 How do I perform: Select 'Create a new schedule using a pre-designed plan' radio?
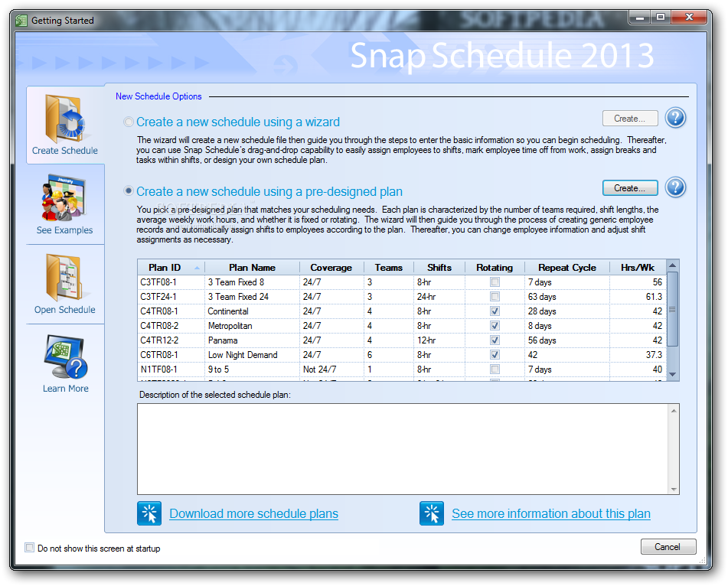point(129,191)
